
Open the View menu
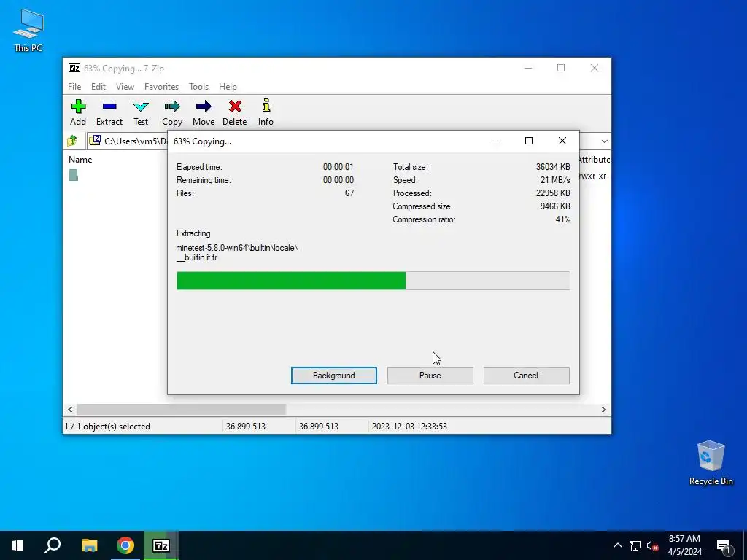(125, 87)
